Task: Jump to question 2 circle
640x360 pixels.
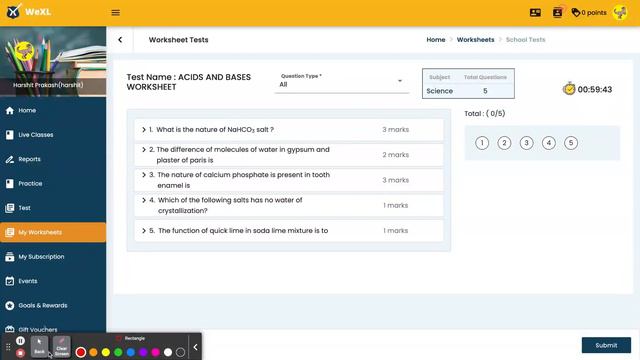Action: (x=504, y=143)
